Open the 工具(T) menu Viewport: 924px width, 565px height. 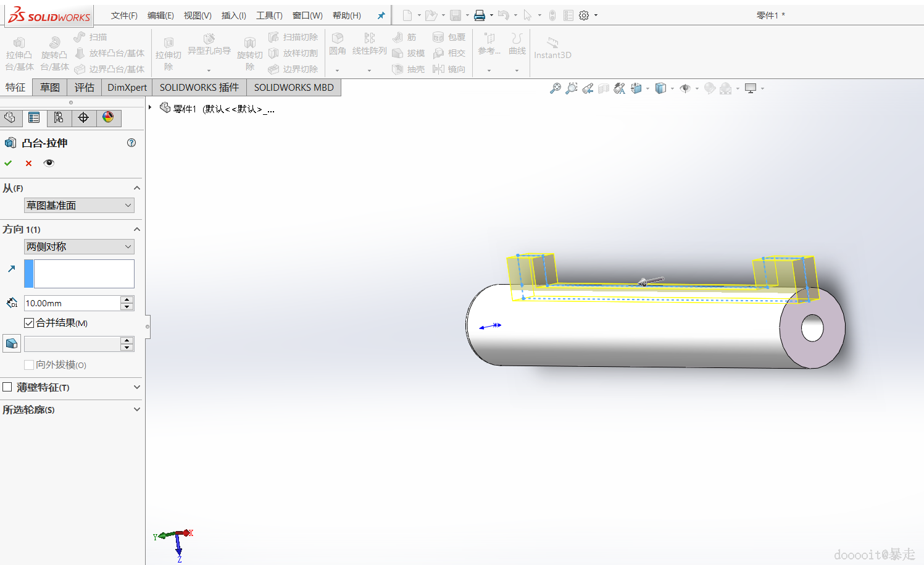click(269, 15)
